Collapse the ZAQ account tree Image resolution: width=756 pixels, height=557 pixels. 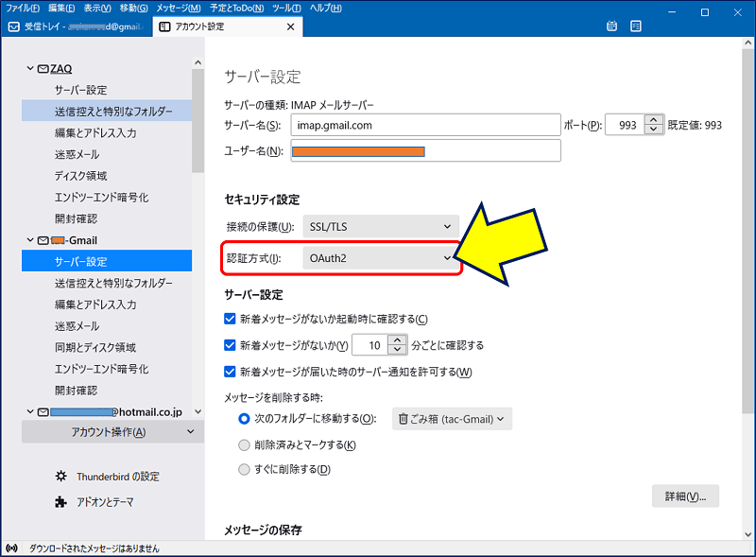click(30, 68)
